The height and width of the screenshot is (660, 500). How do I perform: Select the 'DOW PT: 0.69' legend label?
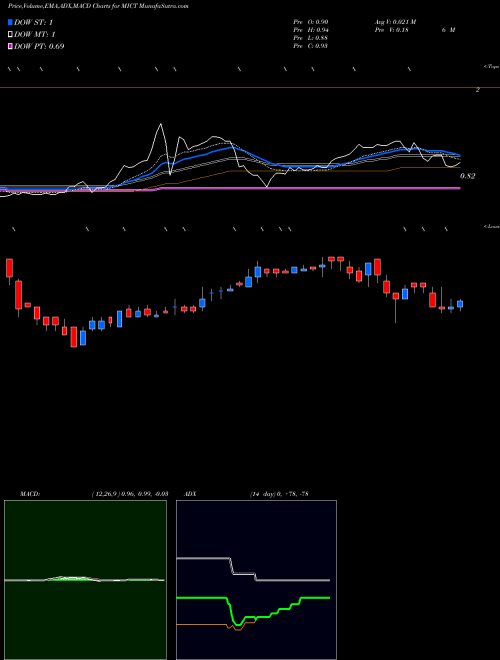pos(39,46)
